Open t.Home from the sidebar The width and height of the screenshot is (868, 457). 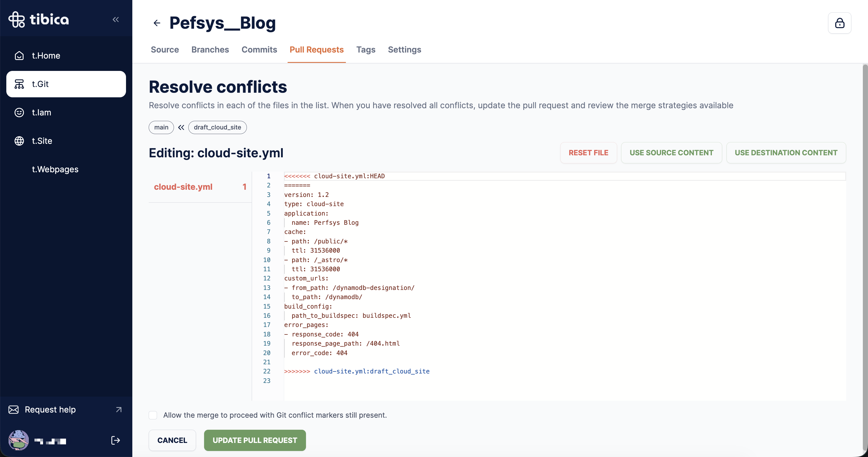click(x=46, y=56)
